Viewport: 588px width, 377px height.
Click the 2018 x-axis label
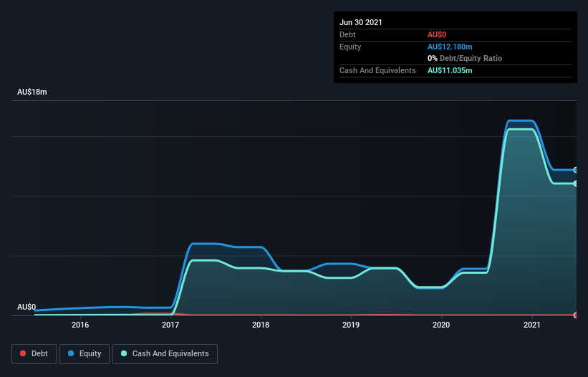tap(261, 325)
